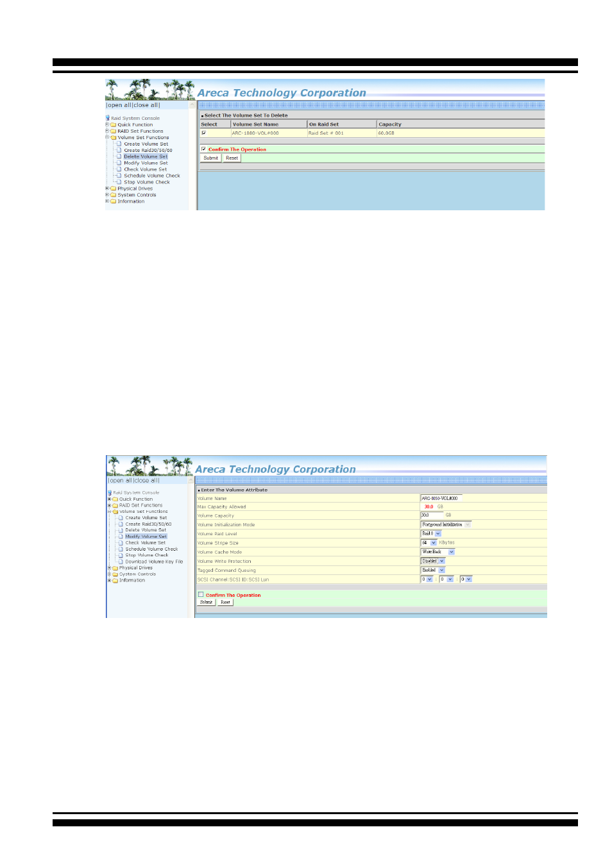The height and width of the screenshot is (868, 612).
Task: Click Check Volume Set page icon on delete-volume screen
Action: (119, 169)
